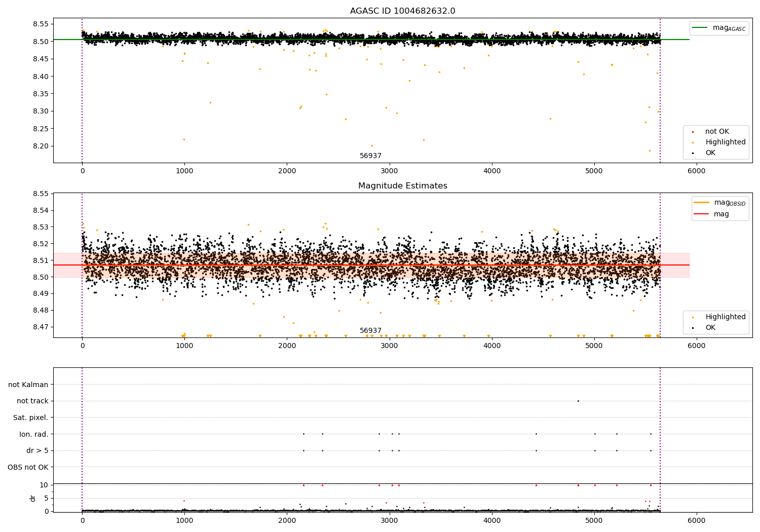760x532 pixels.
Task: Click the rotated 'dr' y-axis label
Action: pos(33,498)
